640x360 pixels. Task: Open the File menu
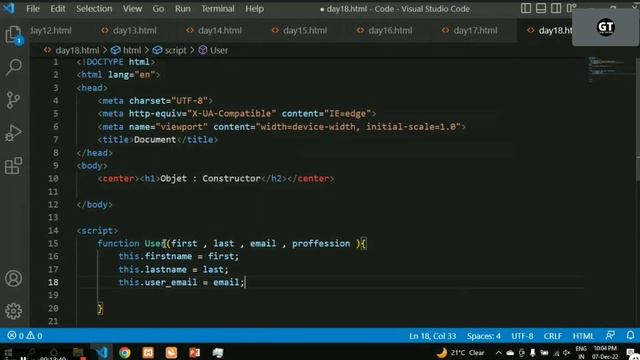(x=33, y=9)
